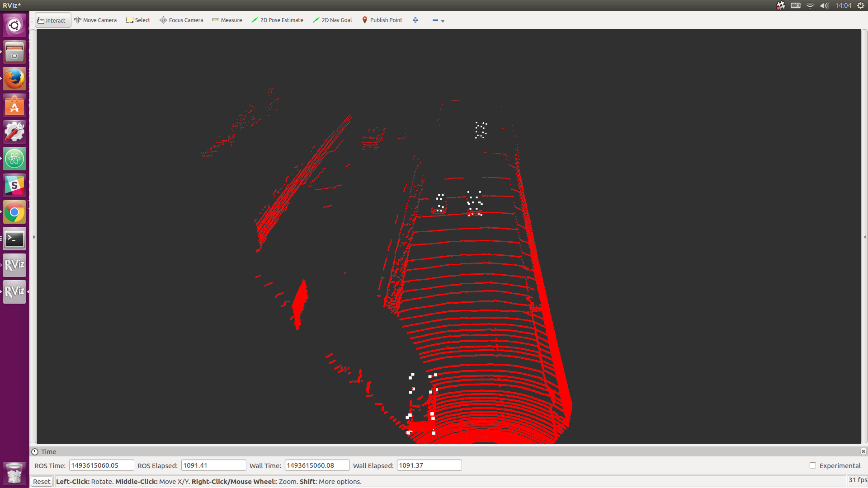Open Google Chrome from the launcher
The height and width of the screenshot is (488, 868).
tap(14, 212)
